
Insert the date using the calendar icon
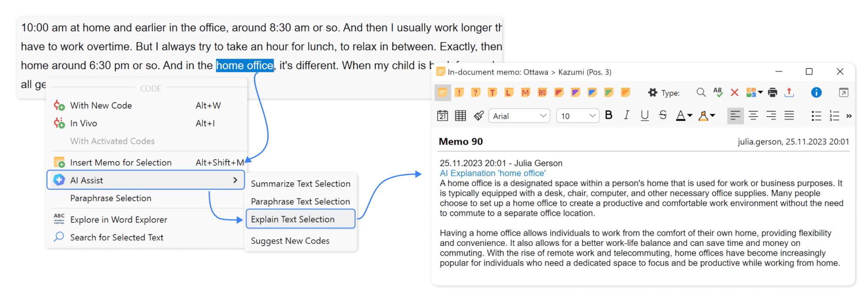click(x=443, y=116)
